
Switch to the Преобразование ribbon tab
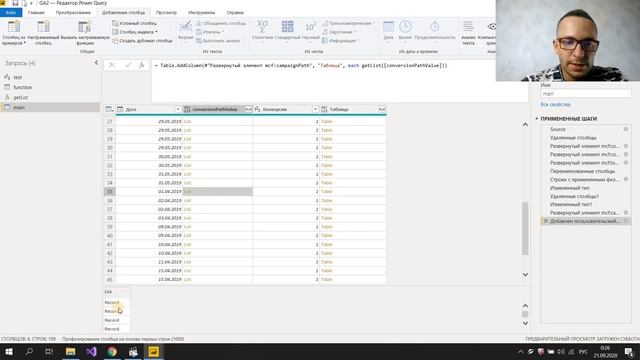[73, 13]
